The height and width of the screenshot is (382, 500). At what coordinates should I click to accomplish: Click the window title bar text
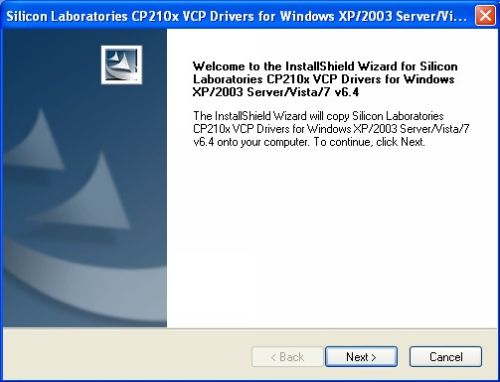[237, 16]
